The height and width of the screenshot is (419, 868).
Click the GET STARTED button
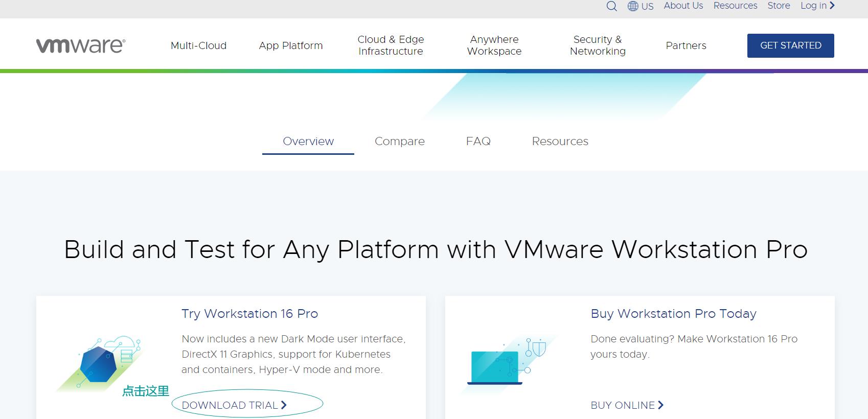(790, 45)
